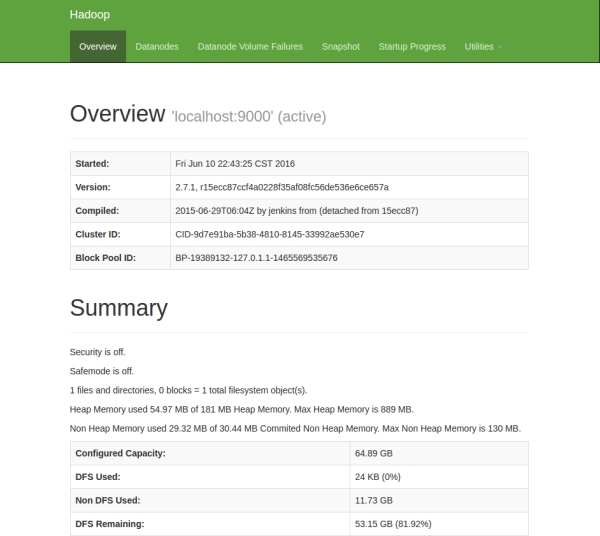This screenshot has width=600, height=536.
Task: Expand the Utilities dropdown menu
Action: [x=483, y=47]
